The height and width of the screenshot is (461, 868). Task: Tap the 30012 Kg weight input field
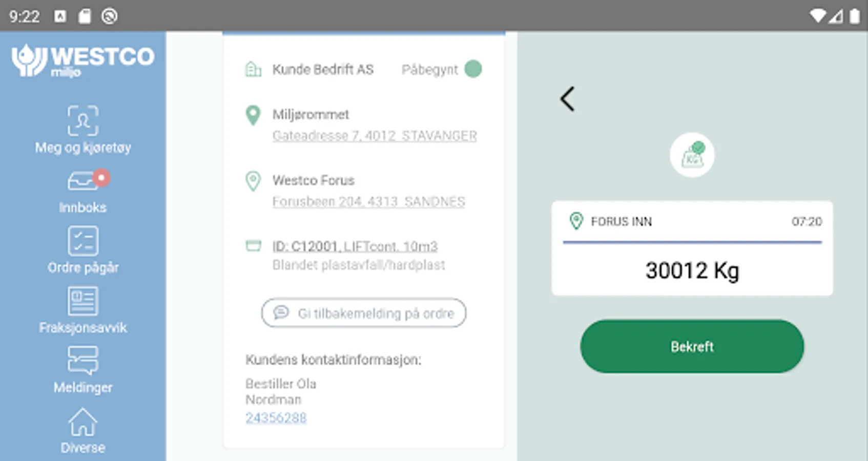[692, 270]
